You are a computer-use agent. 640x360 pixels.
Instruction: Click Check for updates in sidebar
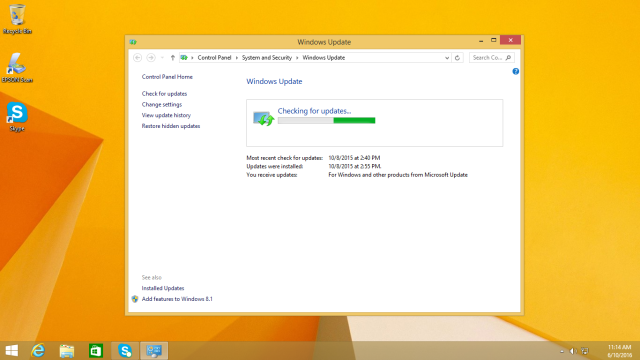tap(164, 93)
